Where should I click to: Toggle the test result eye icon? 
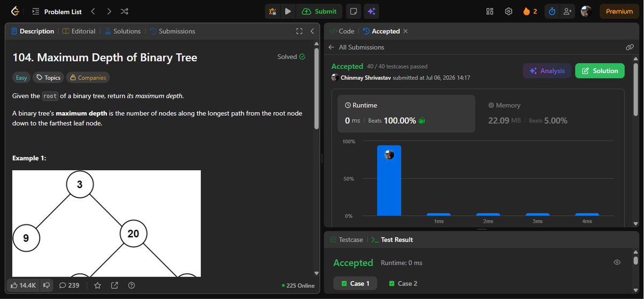point(617,262)
